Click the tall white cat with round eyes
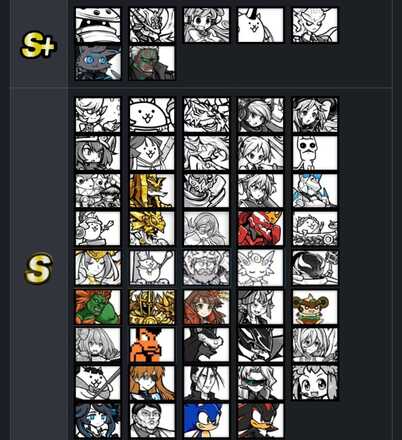 [315, 153]
